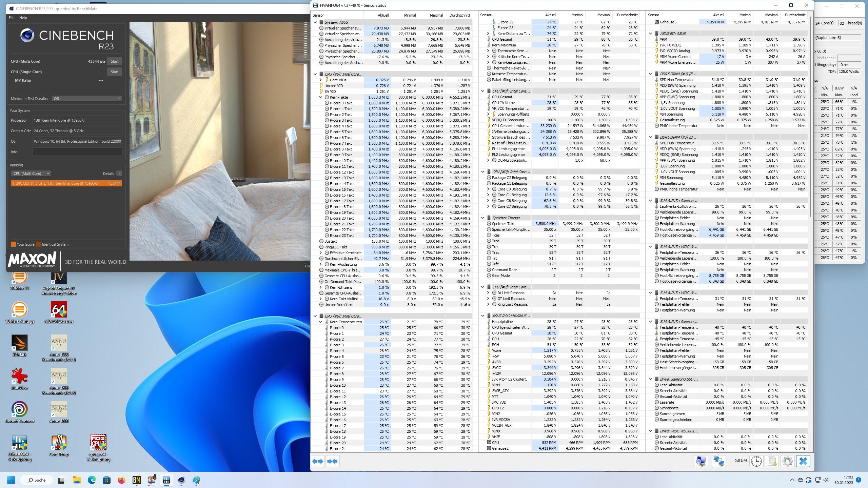
Task: Open the File menu in Cinebench
Action: (x=12, y=18)
